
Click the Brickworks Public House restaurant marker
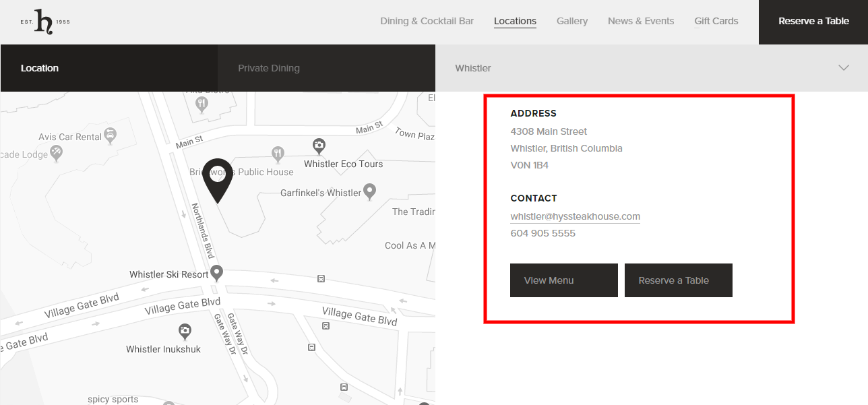click(x=277, y=154)
